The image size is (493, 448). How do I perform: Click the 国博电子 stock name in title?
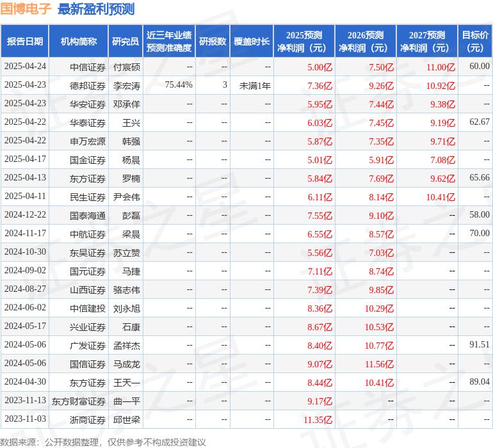(x=26, y=10)
